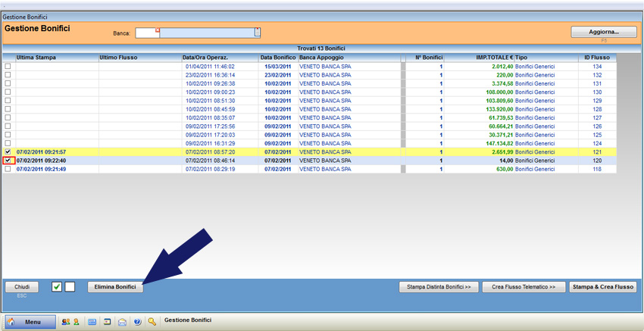Sort by the IMP.TOTALE € column header
This screenshot has width=644, height=331.
pos(478,58)
